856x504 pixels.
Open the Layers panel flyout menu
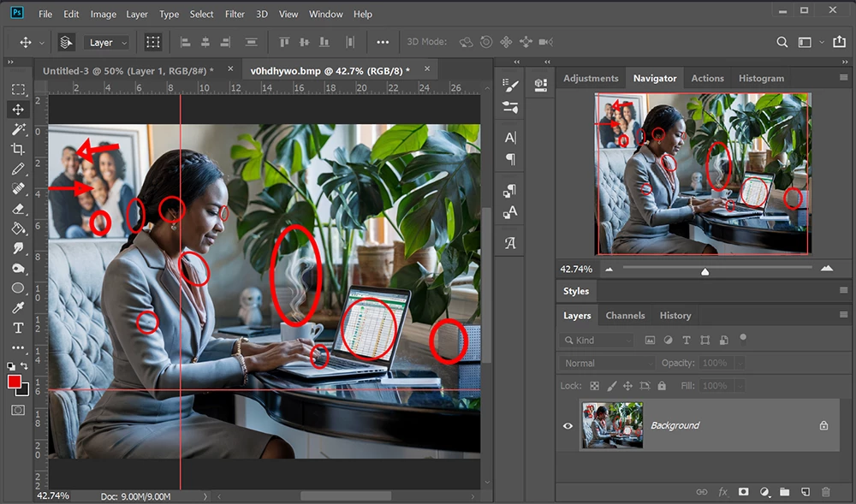(843, 315)
